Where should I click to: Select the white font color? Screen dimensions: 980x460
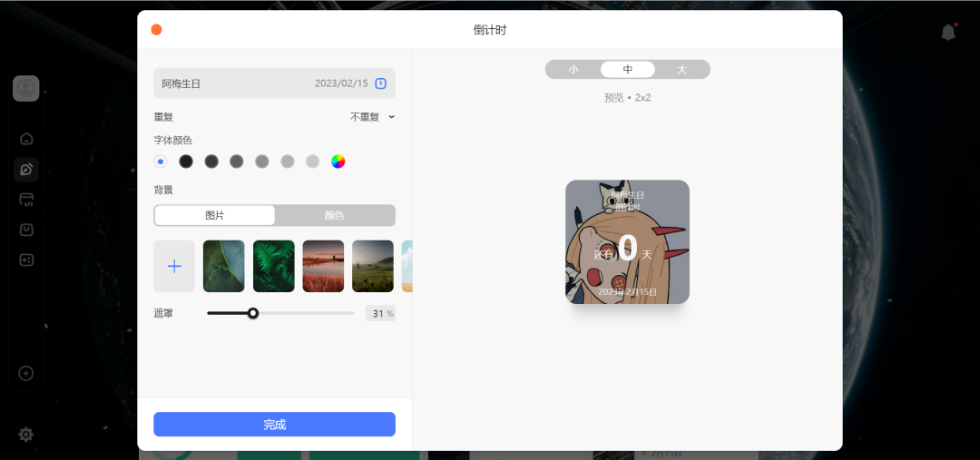(x=161, y=161)
